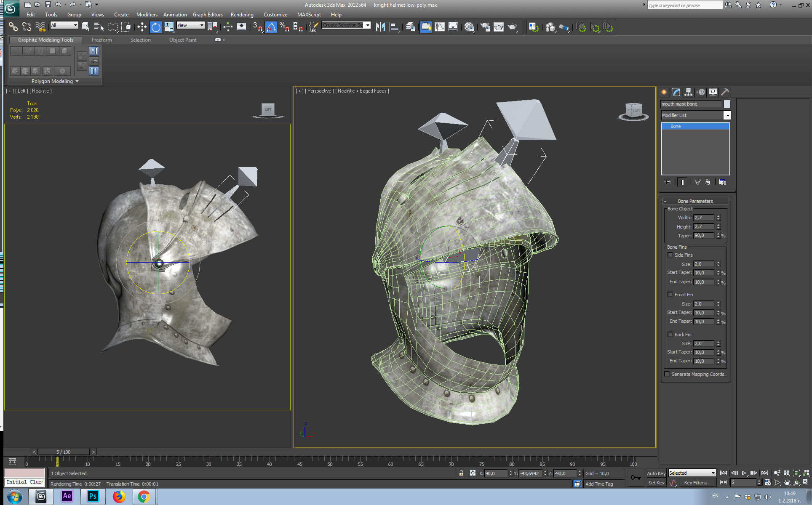This screenshot has height=505, width=812.
Task: Open the reference coordinate View dropdown
Action: [190, 25]
